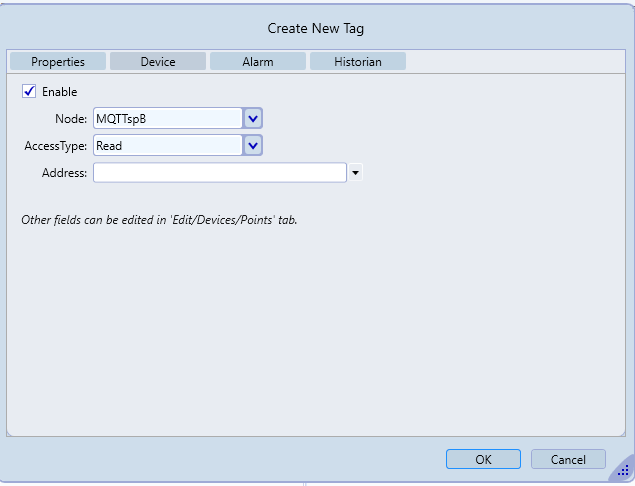Click the AccessType field showing Read
Viewport: 635px width, 486px height.
[167, 146]
